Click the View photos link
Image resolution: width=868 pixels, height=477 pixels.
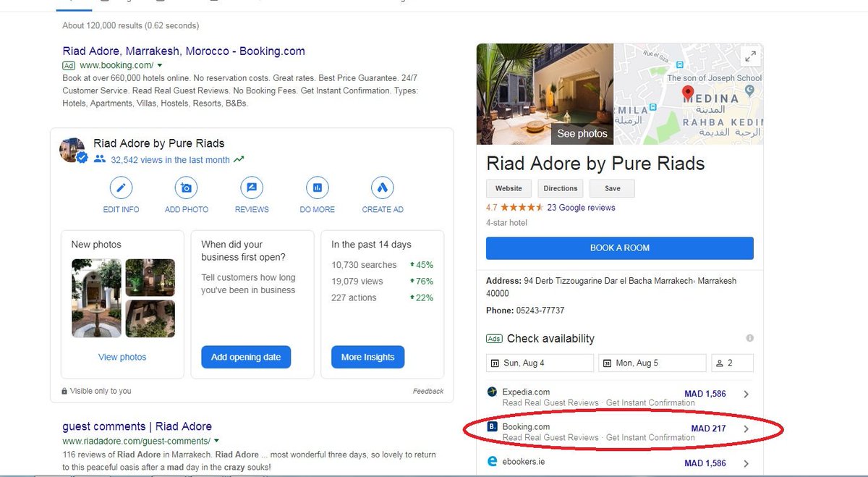(x=122, y=357)
